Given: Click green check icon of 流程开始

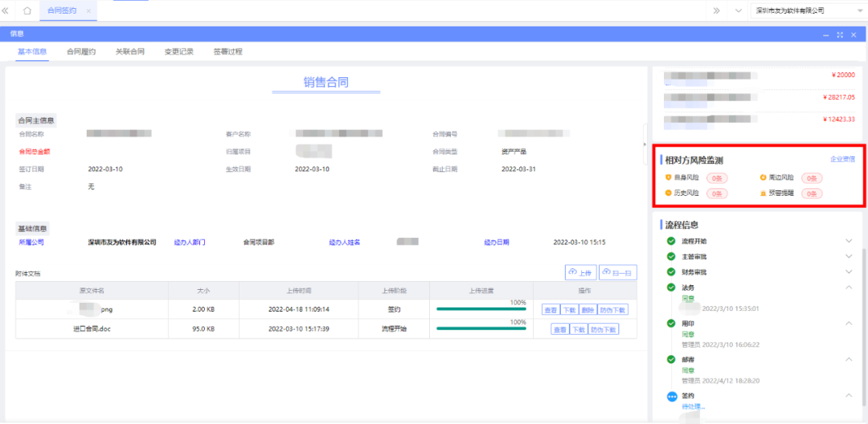Looking at the screenshot, I should (x=671, y=241).
